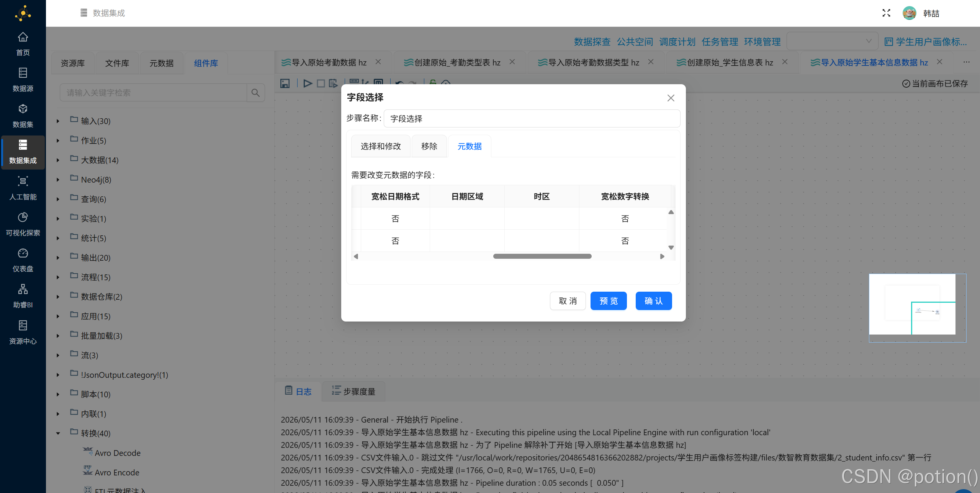Click the 宽松日期格式 column header
This screenshot has width=980, height=493.
pyautogui.click(x=395, y=196)
